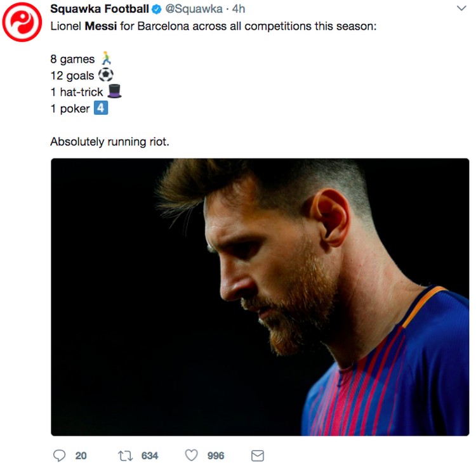Click the top hat emoji beside hat-trick
The image size is (476, 463).
pos(114,91)
